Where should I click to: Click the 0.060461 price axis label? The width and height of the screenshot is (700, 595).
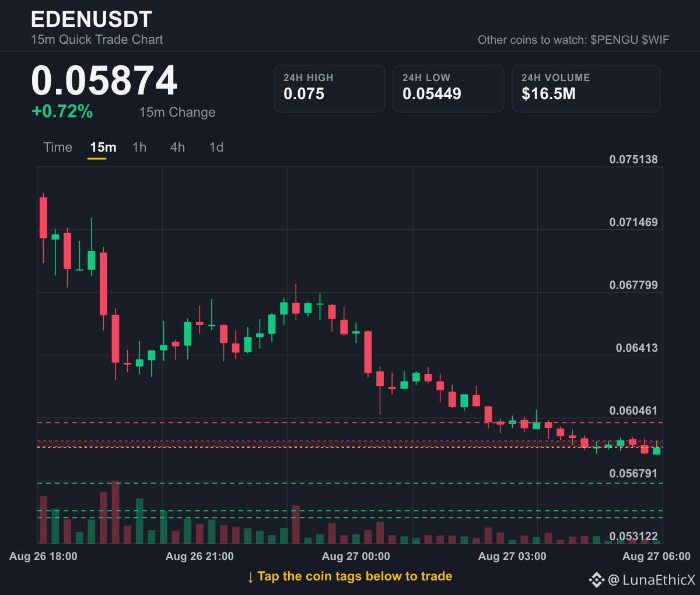(633, 411)
